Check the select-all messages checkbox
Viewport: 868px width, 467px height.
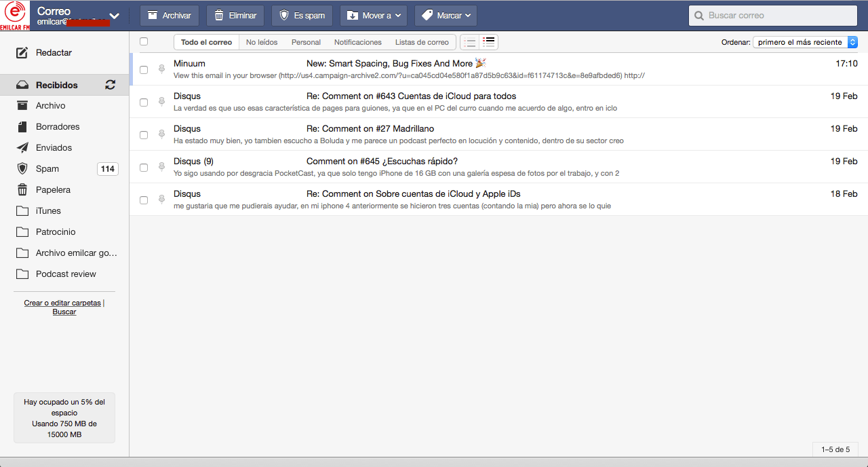[143, 41]
